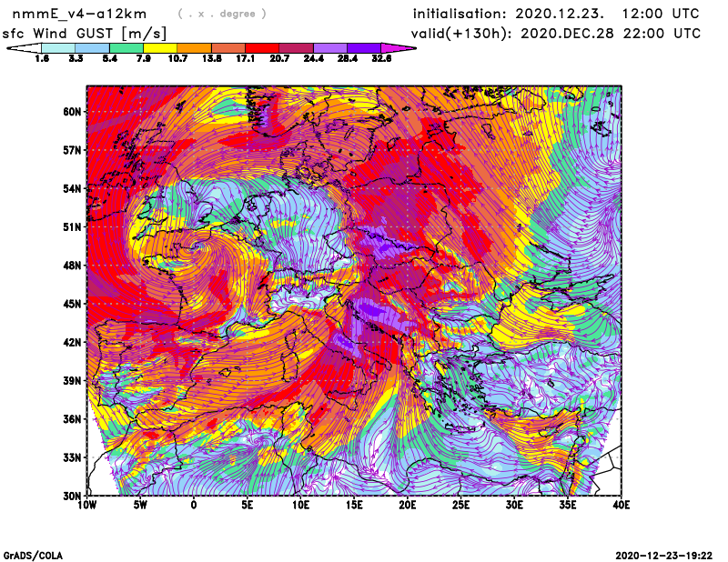Select the yellow 7.9–10.7 legend swatch
The image size is (728, 562).
160,48
